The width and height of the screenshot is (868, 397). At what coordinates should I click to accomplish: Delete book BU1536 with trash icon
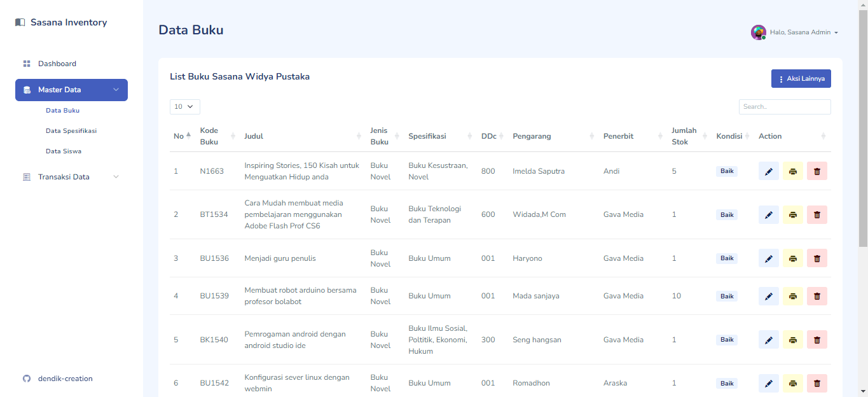coord(817,258)
